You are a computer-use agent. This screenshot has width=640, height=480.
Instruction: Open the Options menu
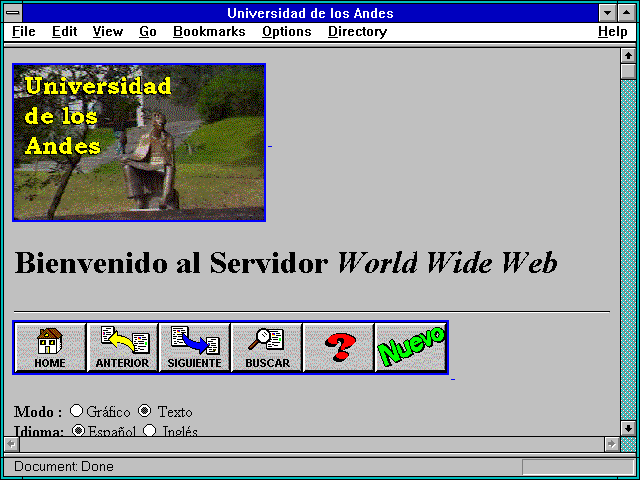[287, 32]
